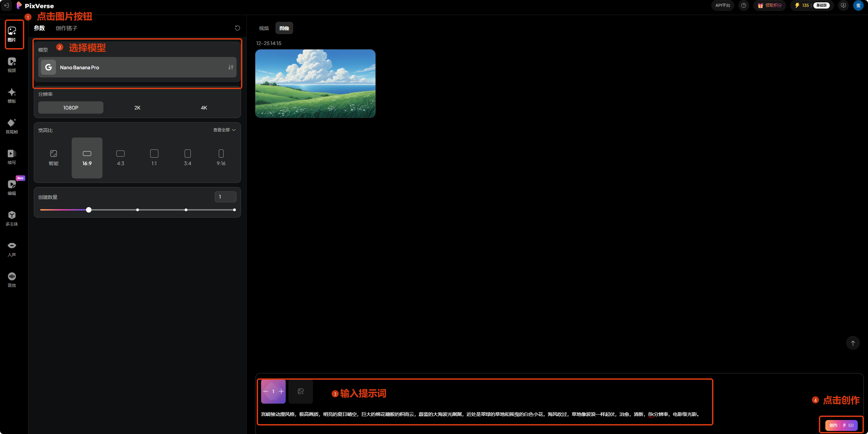Select 2K resolution option
The height and width of the screenshot is (434, 868).
click(137, 107)
